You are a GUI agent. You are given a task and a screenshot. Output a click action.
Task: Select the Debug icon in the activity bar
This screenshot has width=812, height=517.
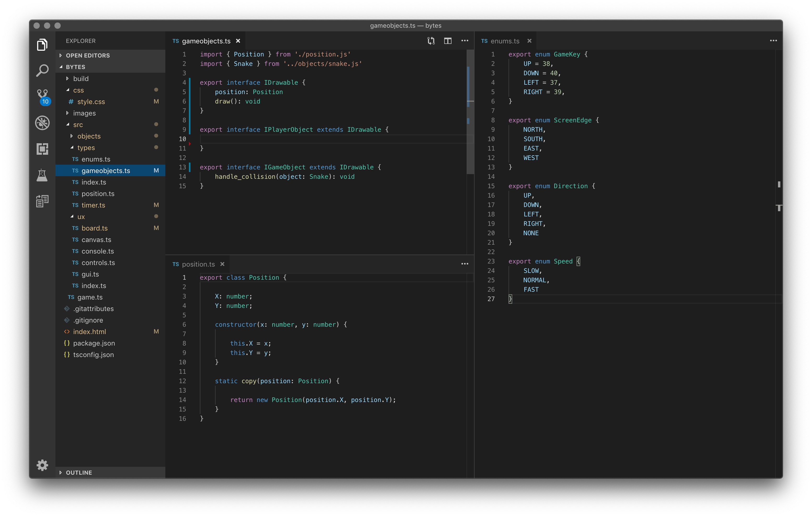42,123
